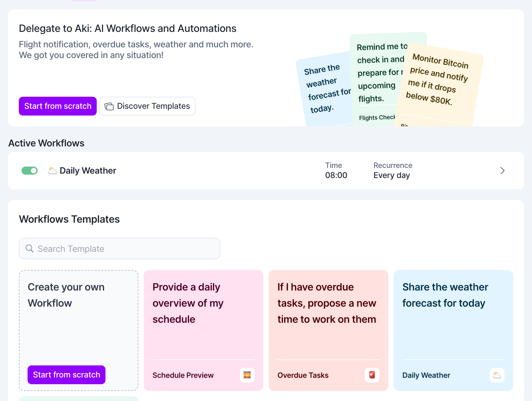Click the cloud icon on Daily Weather template

[x=497, y=375]
